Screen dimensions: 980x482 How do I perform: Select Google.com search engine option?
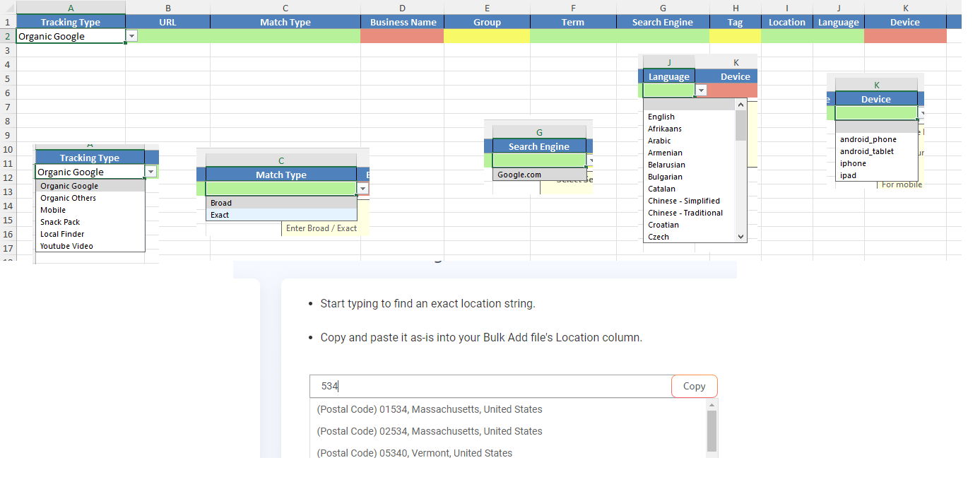pyautogui.click(x=539, y=175)
